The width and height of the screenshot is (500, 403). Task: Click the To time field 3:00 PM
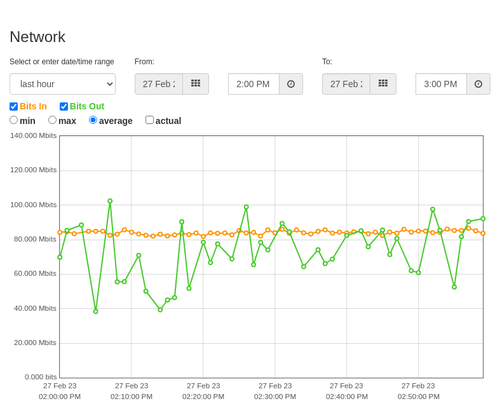[x=441, y=84]
